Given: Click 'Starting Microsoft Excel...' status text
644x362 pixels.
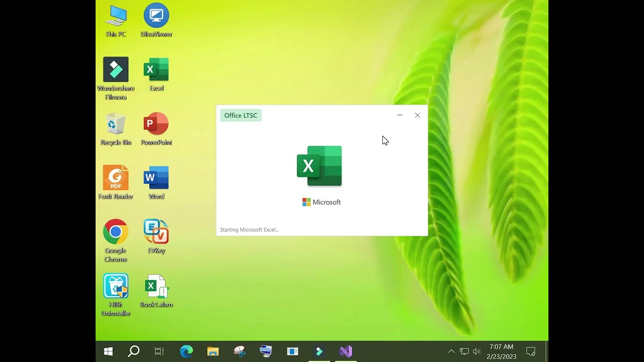Looking at the screenshot, I should pos(249,230).
